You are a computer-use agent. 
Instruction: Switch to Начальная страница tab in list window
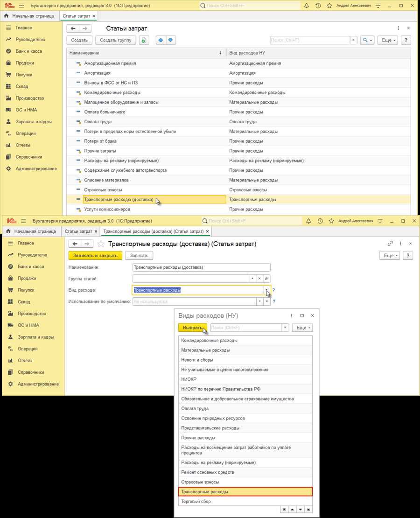(29, 16)
